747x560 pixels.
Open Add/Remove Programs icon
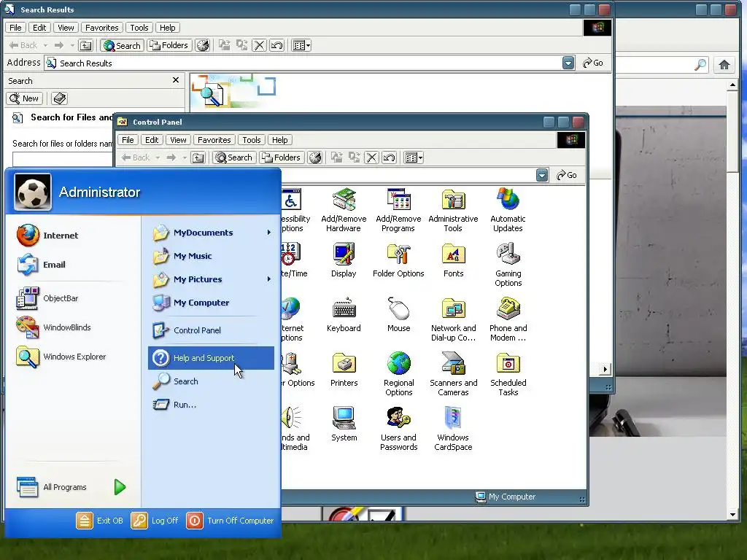(x=398, y=209)
